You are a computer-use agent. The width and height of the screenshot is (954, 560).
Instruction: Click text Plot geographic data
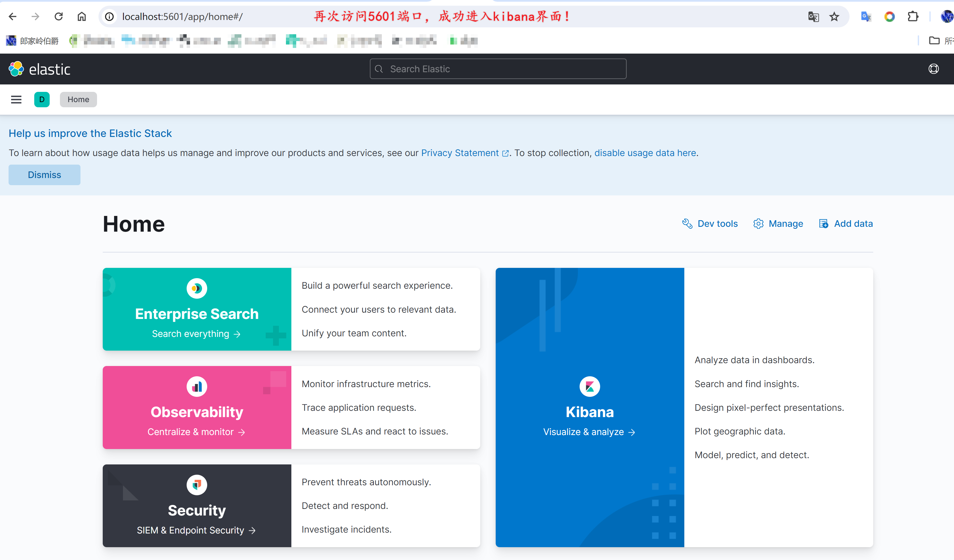coord(740,431)
